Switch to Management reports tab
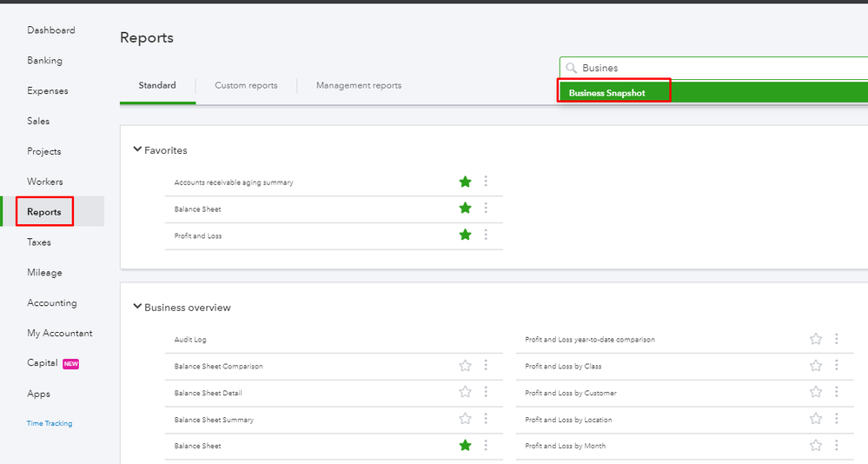This screenshot has height=464, width=868. pyautogui.click(x=359, y=86)
